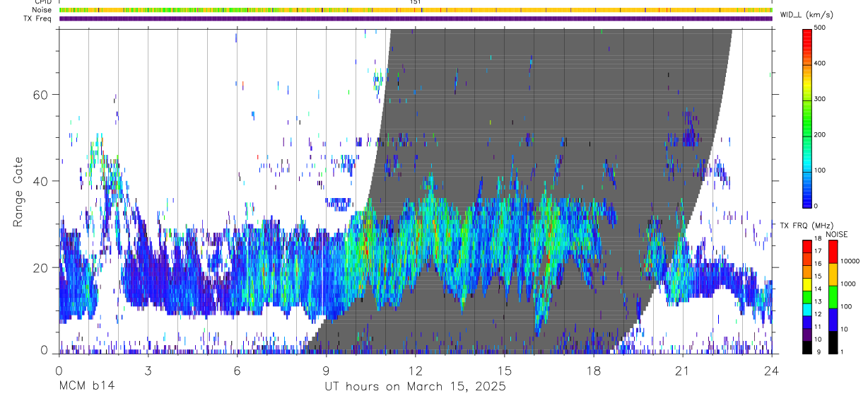Click the 300 tick on velocity-width colorbar

point(821,99)
